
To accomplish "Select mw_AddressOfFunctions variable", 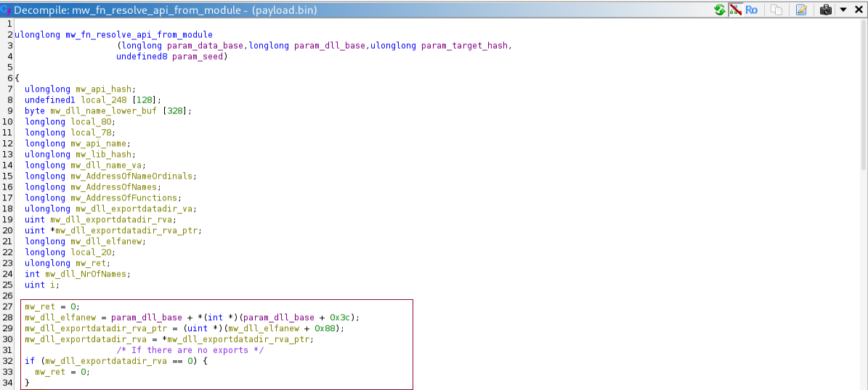I will click(123, 198).
